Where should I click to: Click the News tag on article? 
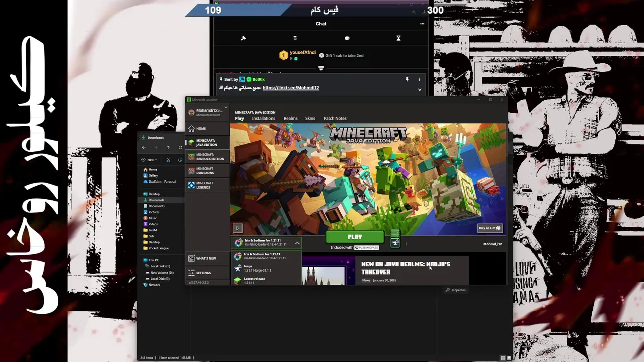[366, 280]
